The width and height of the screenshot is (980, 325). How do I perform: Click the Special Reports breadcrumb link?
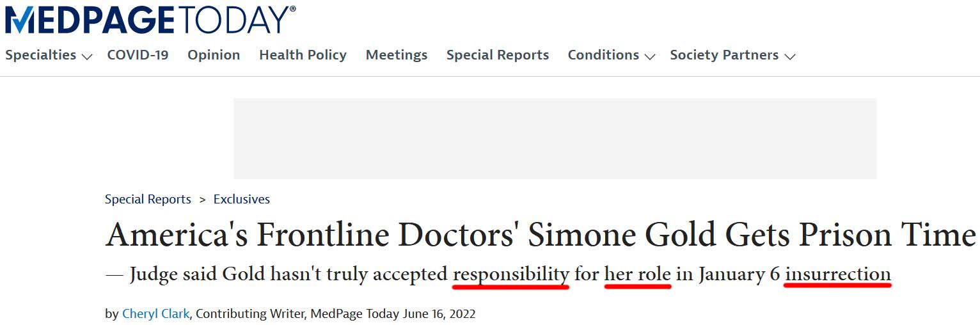point(148,199)
